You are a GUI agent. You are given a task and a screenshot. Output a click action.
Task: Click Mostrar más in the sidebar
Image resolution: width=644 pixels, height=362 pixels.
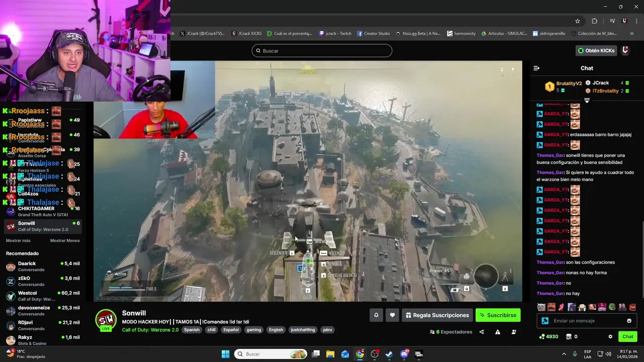[x=18, y=241]
